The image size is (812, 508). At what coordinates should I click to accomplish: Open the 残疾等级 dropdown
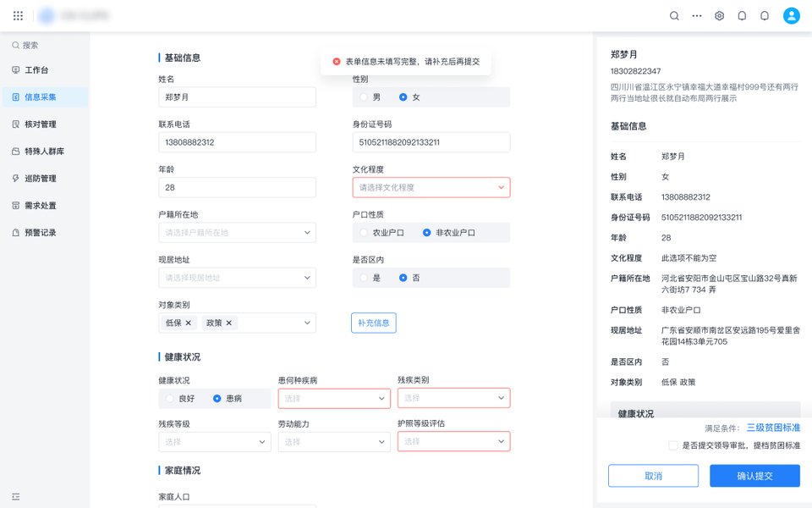click(x=214, y=442)
